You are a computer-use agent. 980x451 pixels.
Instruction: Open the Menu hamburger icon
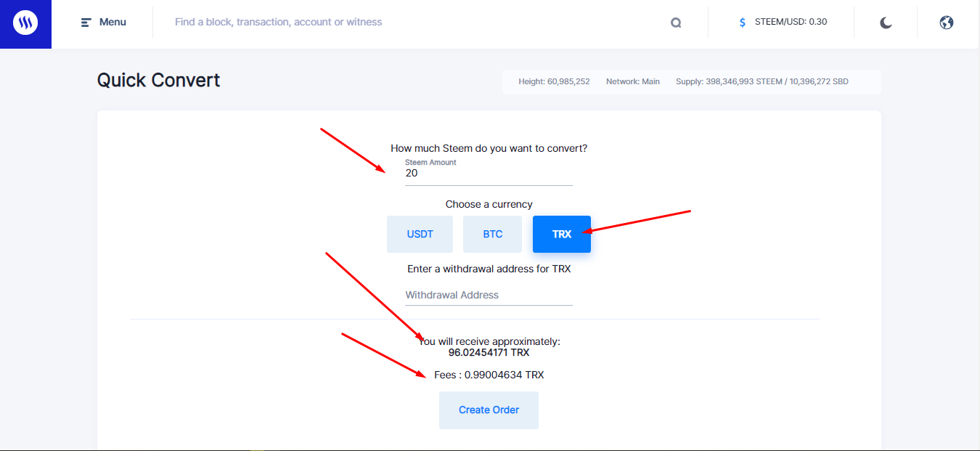(86, 23)
